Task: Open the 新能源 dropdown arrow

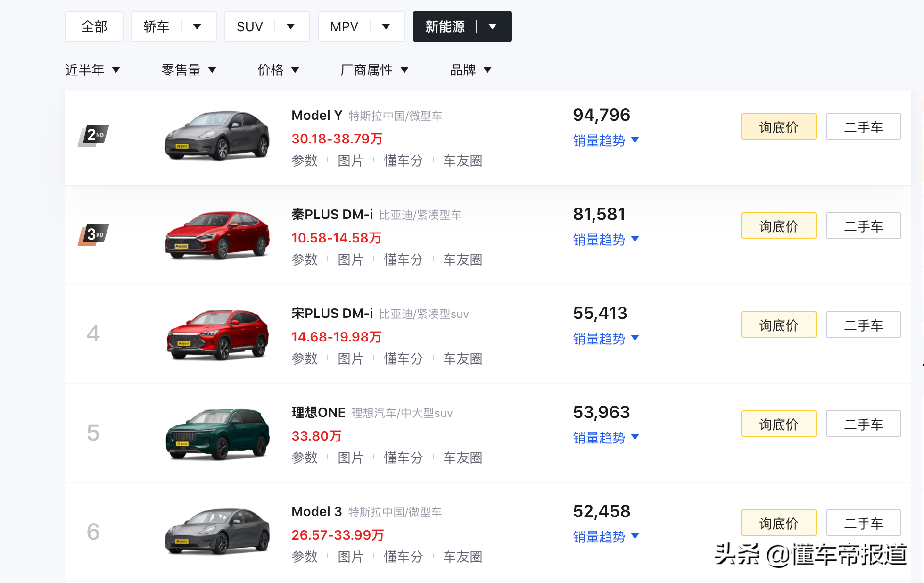Action: coord(493,26)
